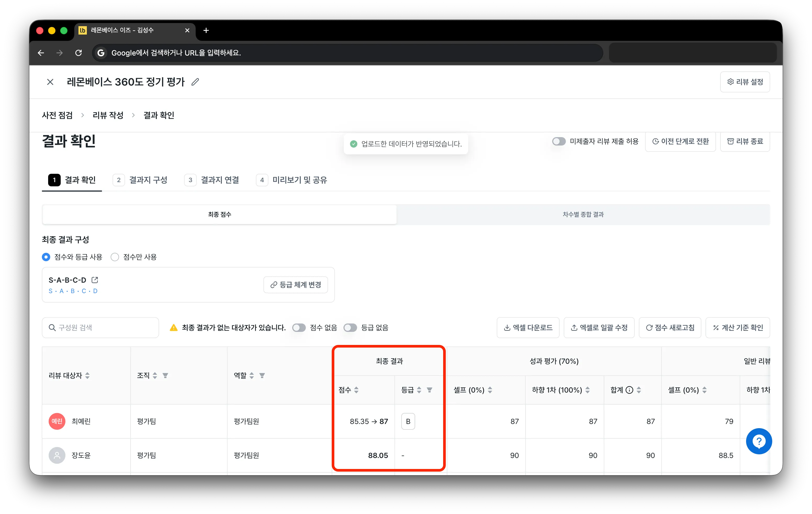Toggle the 점수 없음 filter switch
Image resolution: width=812 pixels, height=514 pixels.
tap(299, 327)
